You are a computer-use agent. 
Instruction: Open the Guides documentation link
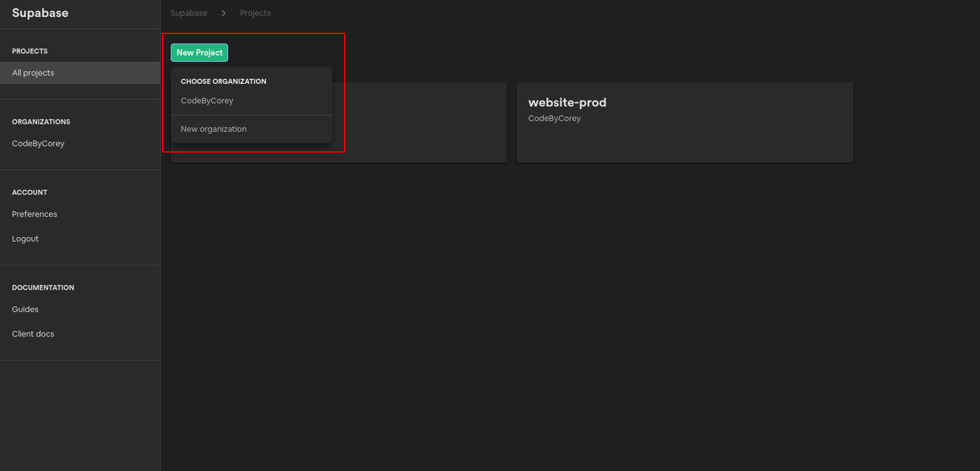coord(25,309)
